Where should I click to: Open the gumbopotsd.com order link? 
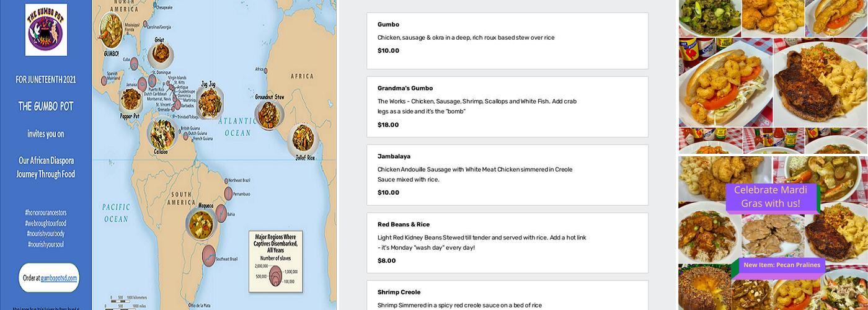(49, 278)
